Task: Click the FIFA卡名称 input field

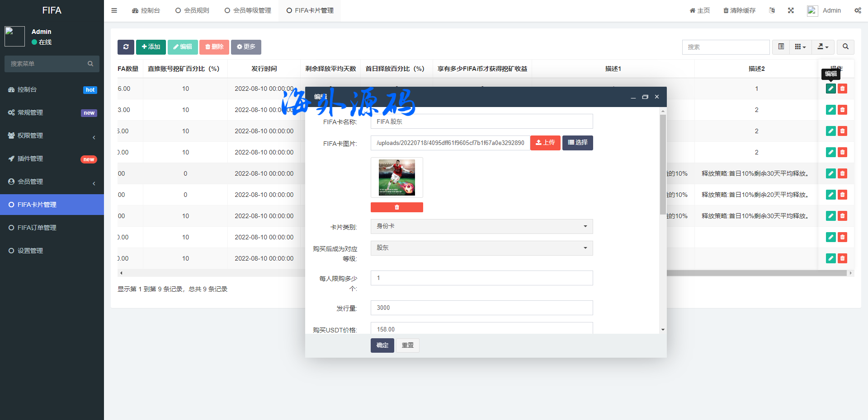Action: [481, 121]
